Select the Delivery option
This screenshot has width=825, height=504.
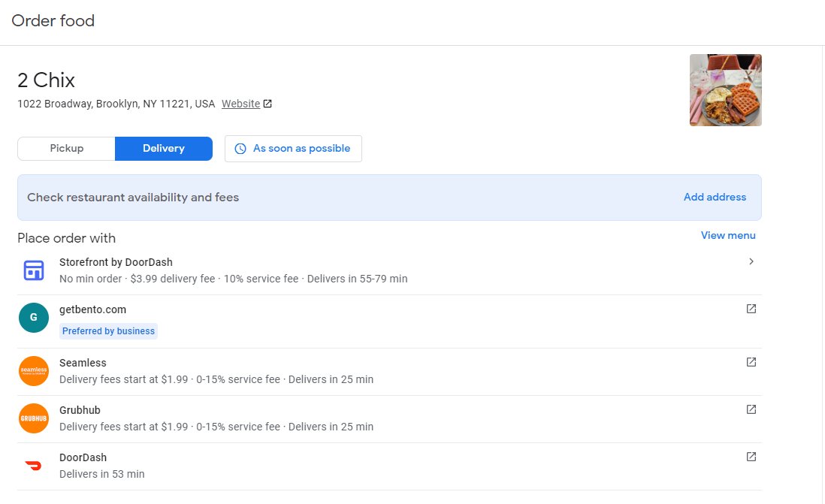click(164, 149)
